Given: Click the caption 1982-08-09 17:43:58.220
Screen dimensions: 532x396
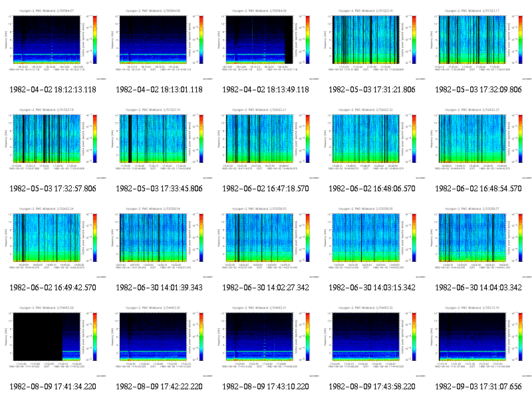Looking at the screenshot, I should pos(372,387).
